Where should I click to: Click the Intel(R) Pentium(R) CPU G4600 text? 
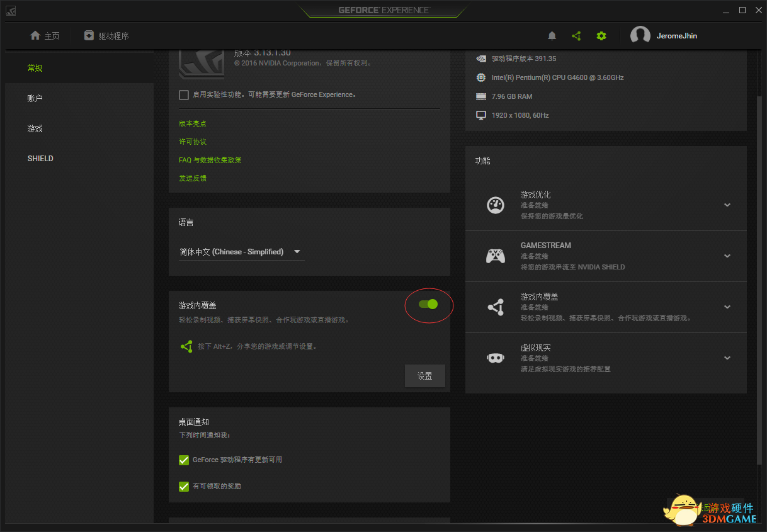click(x=558, y=77)
